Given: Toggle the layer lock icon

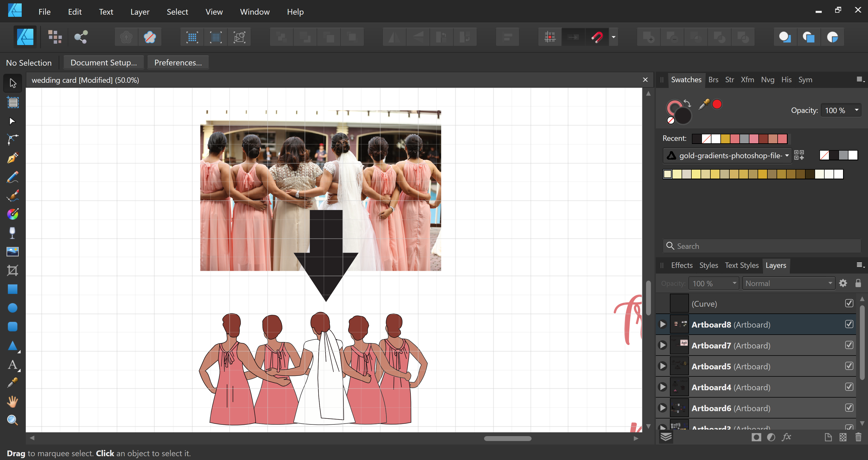Looking at the screenshot, I should pyautogui.click(x=858, y=283).
